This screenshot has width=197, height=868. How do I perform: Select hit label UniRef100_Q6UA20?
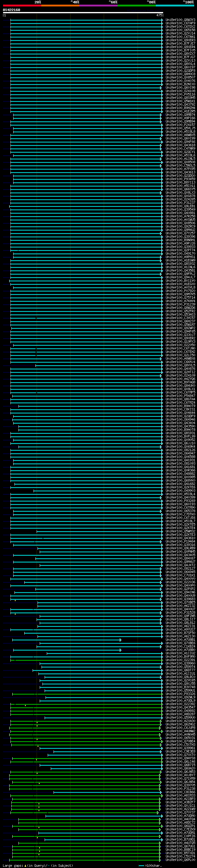(x=180, y=768)
